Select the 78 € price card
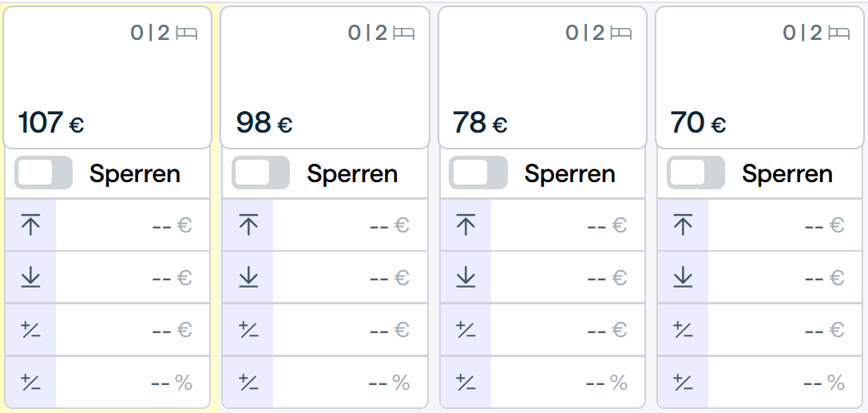The image size is (868, 413). coord(542,77)
